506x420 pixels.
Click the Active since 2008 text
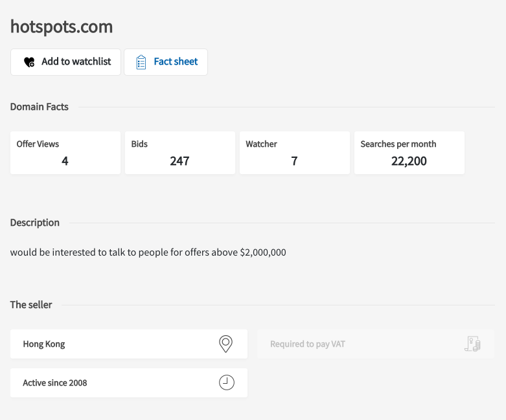coord(55,383)
